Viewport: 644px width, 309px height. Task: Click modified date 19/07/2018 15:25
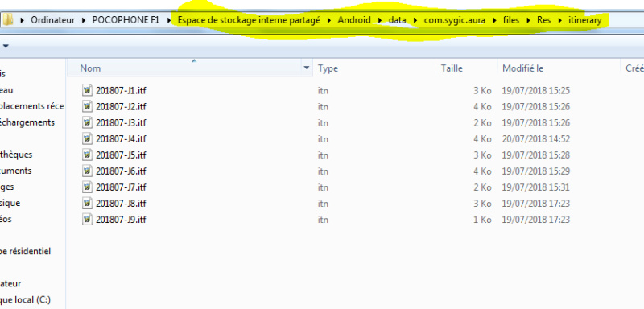tap(536, 90)
